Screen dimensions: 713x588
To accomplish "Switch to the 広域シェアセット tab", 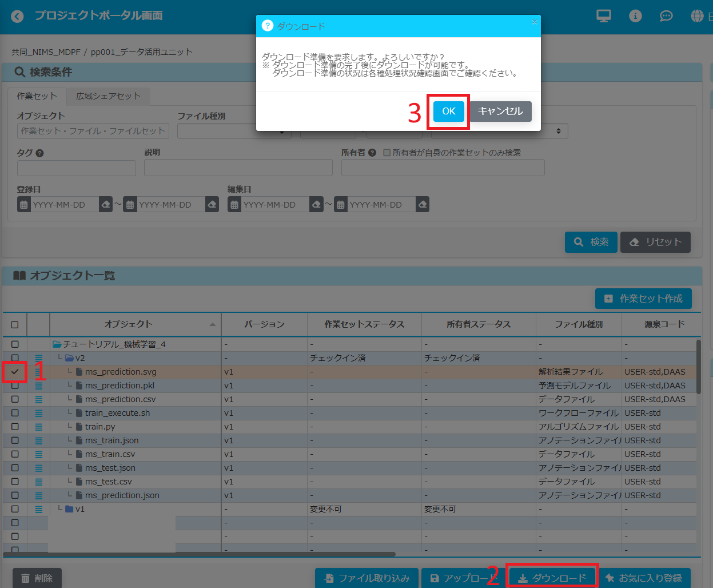I will [x=108, y=96].
